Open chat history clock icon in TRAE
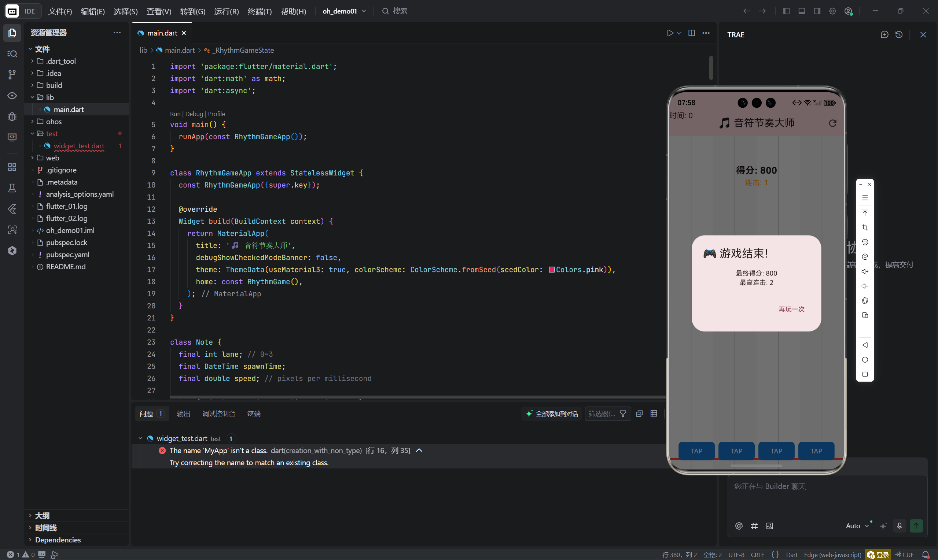 pyautogui.click(x=899, y=35)
